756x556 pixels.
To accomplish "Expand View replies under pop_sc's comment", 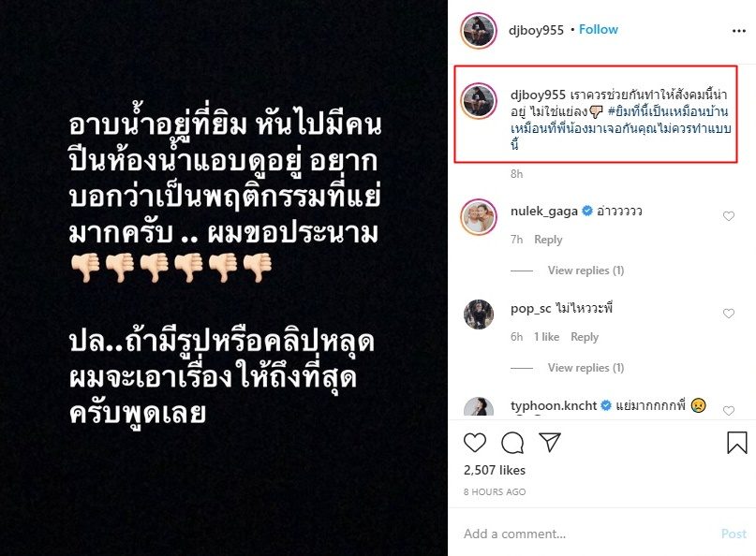I will click(x=586, y=368).
